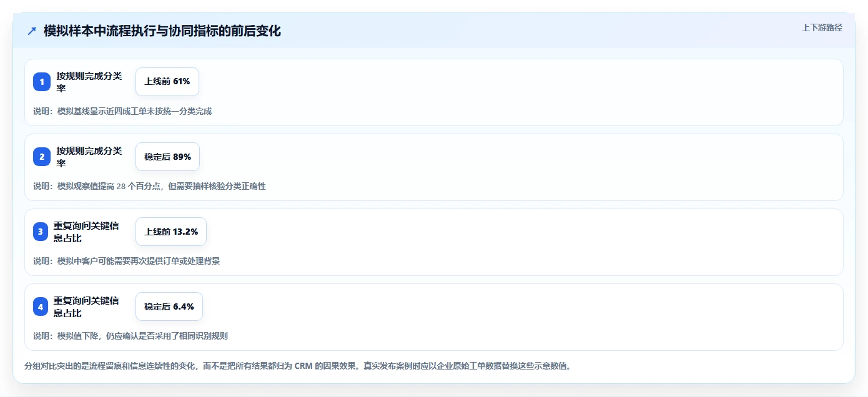Click the 稳定后 6.4% value pill
868x397 pixels.
[169, 306]
